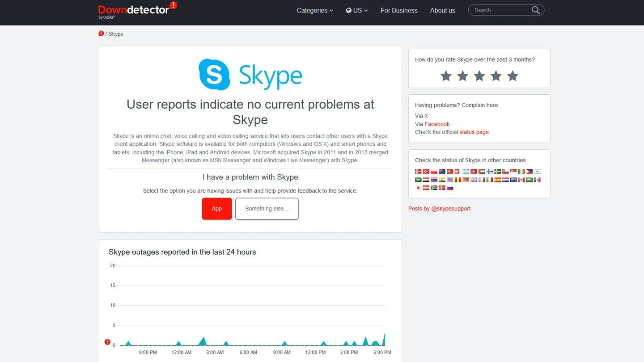Report an App problem with Skype
The image size is (644, 362).
click(217, 209)
